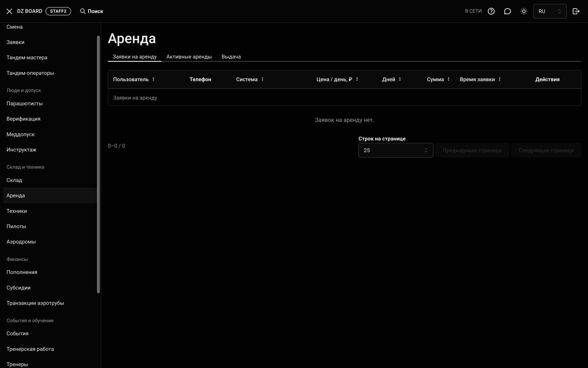Open Заявки sidebar item

(x=50, y=42)
